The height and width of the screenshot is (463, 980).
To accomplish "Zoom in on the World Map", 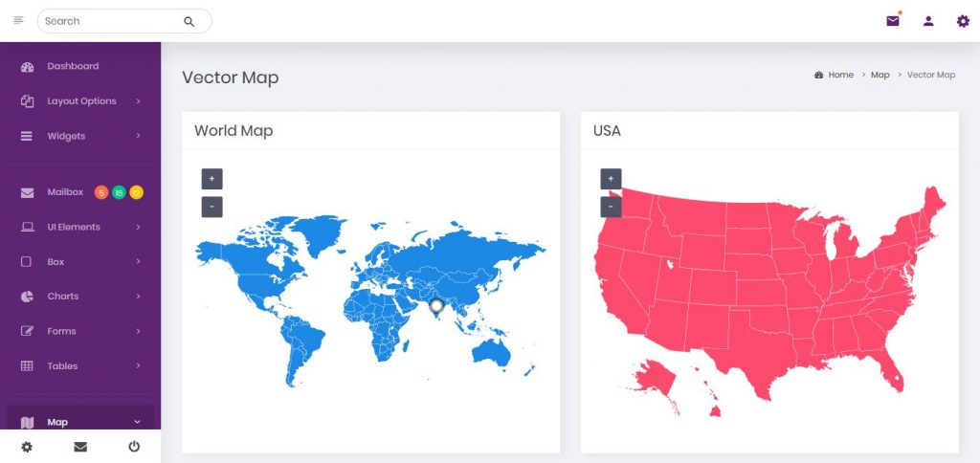I will (212, 179).
